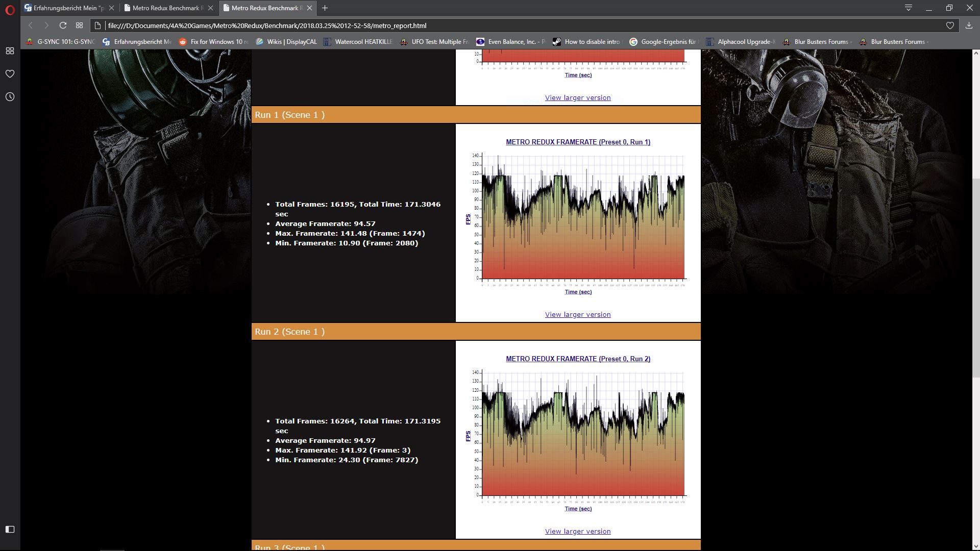Click View larger version under Run 2
Image resolution: width=980 pixels, height=551 pixels.
coord(577,532)
